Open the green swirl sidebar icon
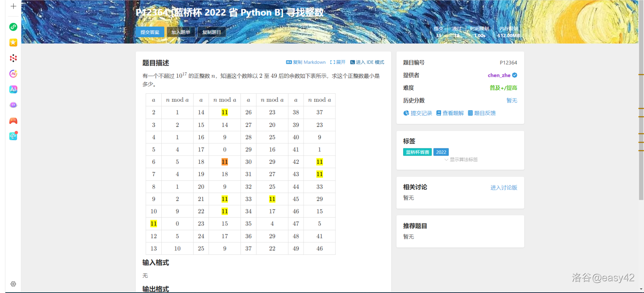Screen dimensions: 644x293 [13, 27]
